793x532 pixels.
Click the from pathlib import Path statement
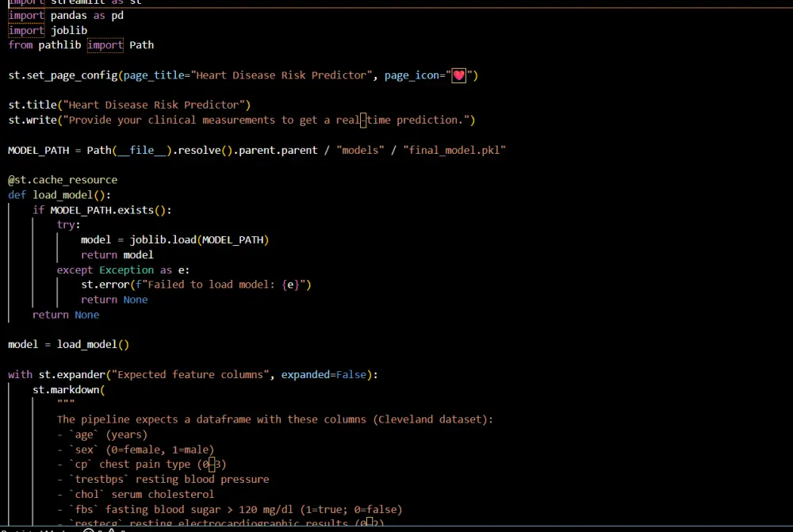(x=79, y=44)
